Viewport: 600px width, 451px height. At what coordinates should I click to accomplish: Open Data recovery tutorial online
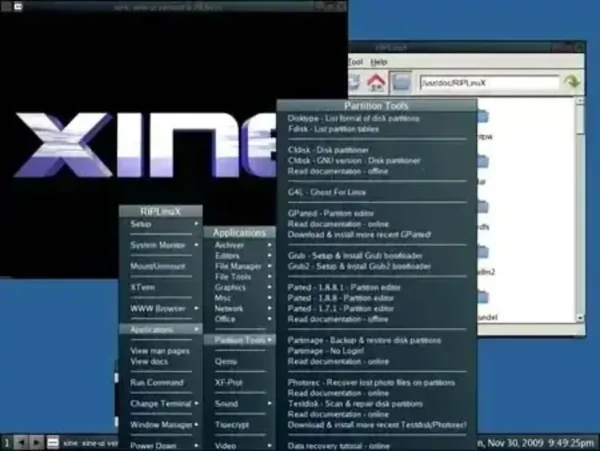377,446
